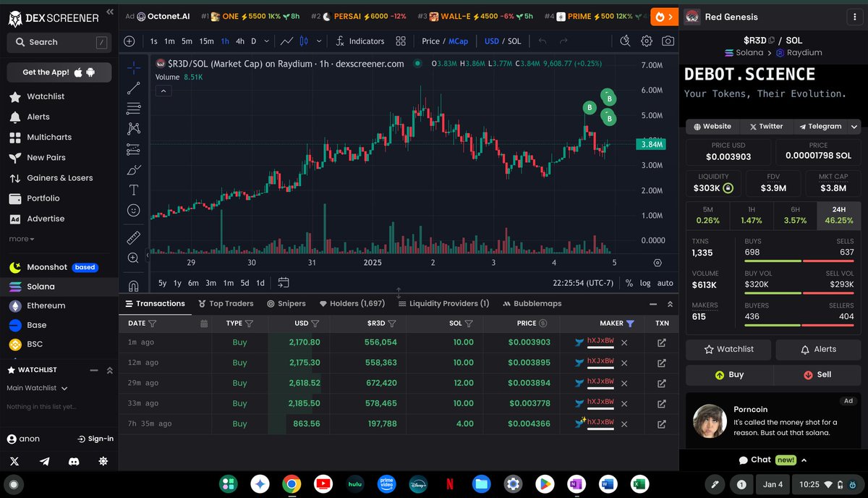
Task: Toggle the magnet mode tool
Action: pos(134,285)
